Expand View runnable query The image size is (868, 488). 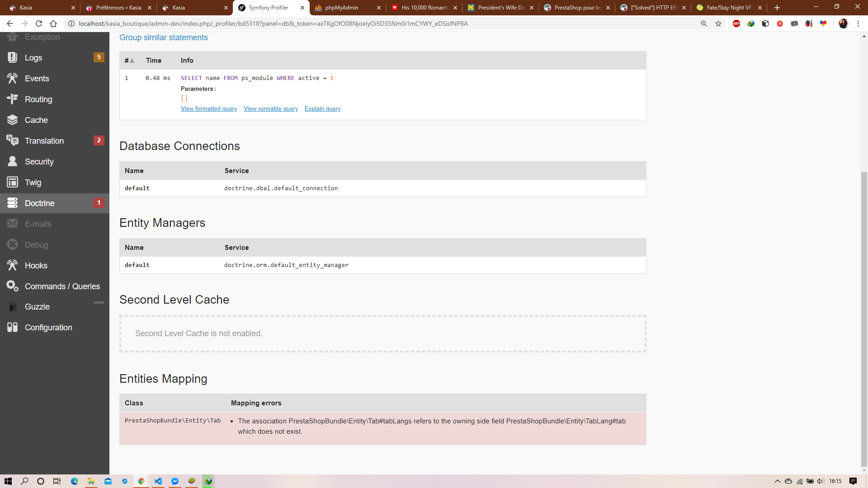pos(270,109)
